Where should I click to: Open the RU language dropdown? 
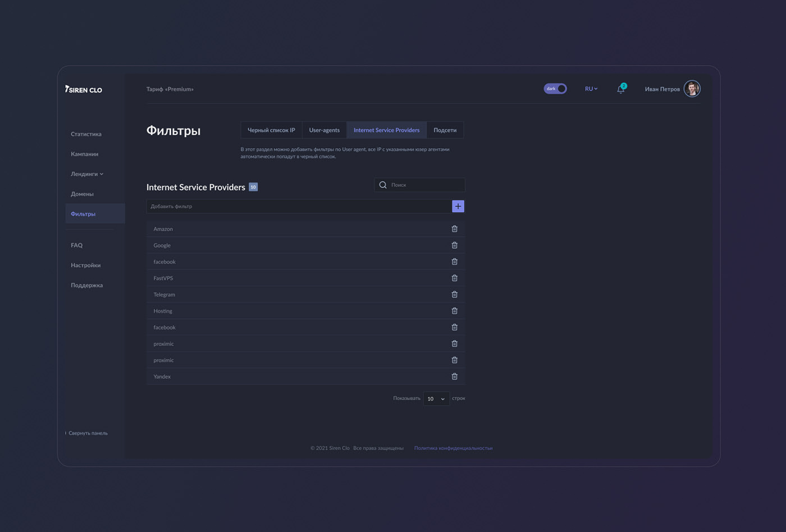point(591,89)
